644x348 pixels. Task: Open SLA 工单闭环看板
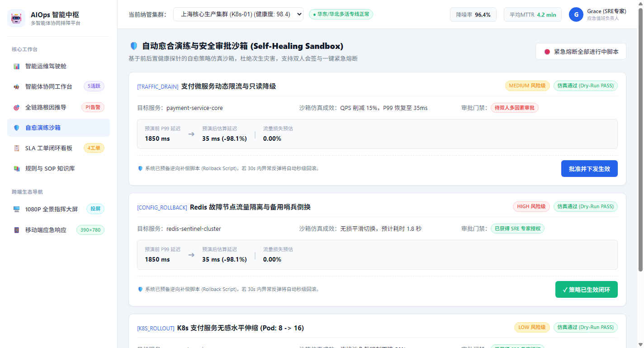coord(59,148)
